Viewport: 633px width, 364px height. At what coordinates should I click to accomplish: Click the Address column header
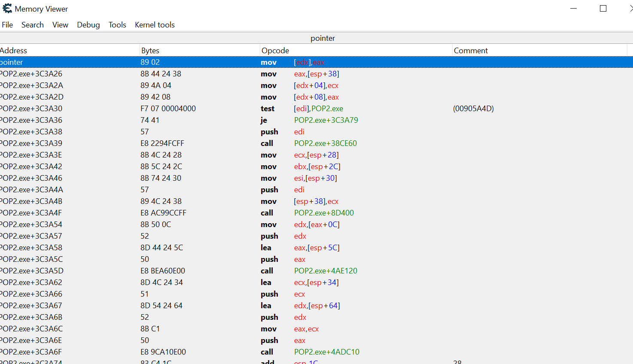[69, 51]
